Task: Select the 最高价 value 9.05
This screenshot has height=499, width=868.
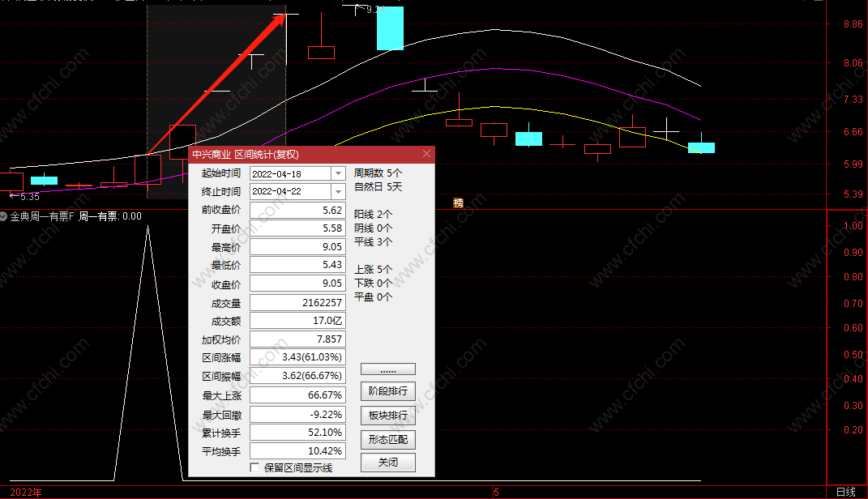Action: (297, 247)
